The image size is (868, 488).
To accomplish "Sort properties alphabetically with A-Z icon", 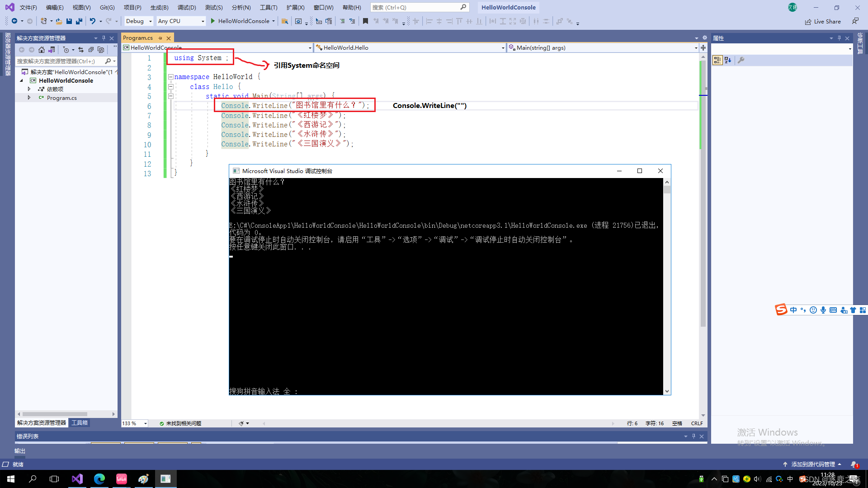I will (728, 60).
